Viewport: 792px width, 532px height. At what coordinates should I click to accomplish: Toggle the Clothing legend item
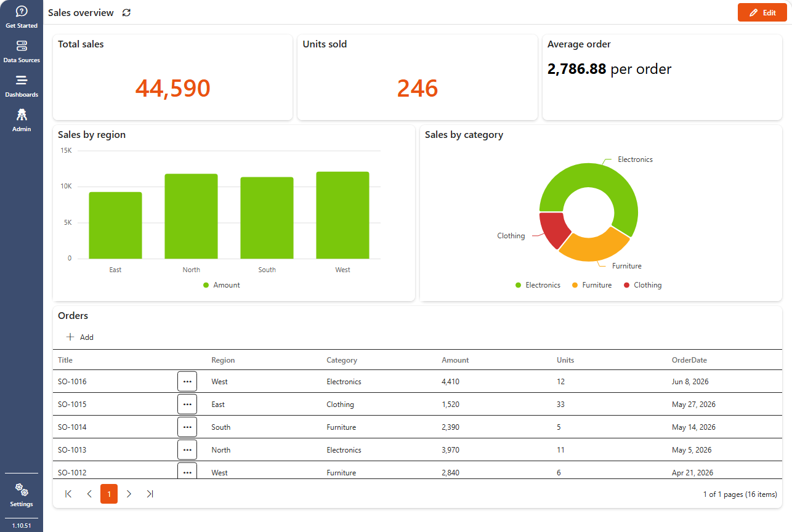pyautogui.click(x=642, y=285)
